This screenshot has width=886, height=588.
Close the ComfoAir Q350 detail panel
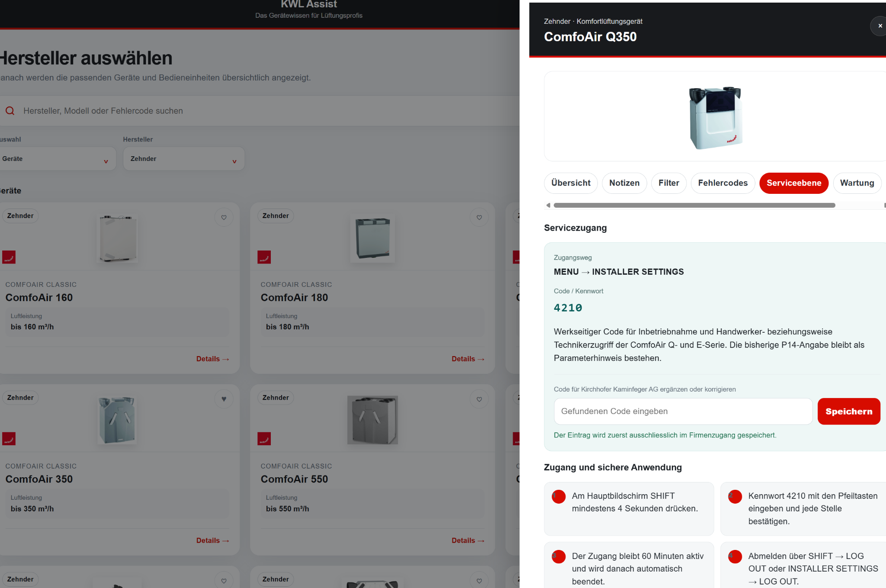pos(880,26)
